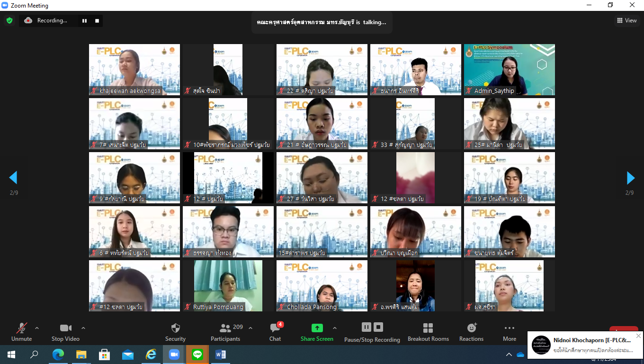Select Ruttiya Pompuang video tile
The image size is (644, 364).
point(228,286)
